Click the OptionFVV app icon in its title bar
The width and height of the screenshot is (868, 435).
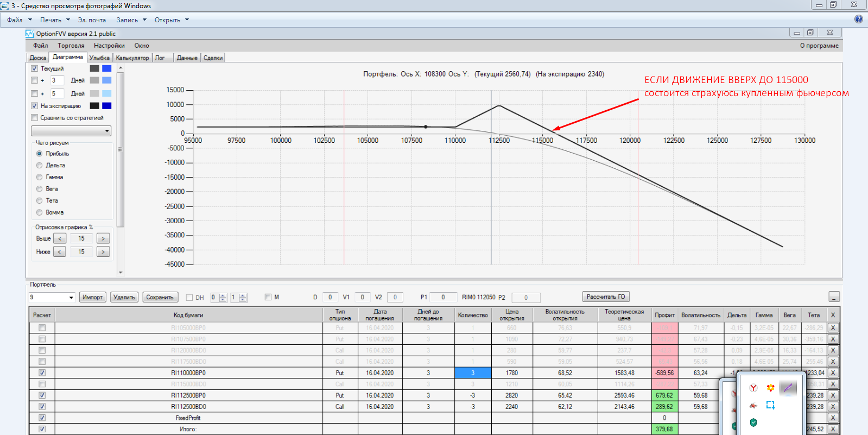pyautogui.click(x=30, y=34)
